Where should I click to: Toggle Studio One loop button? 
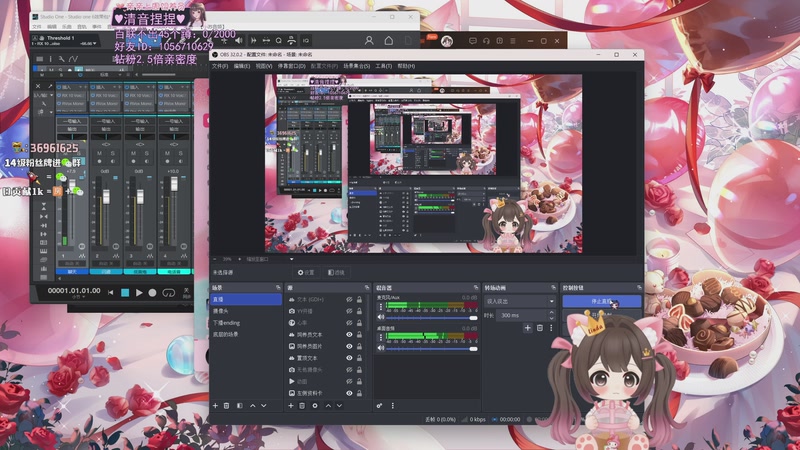[x=168, y=293]
